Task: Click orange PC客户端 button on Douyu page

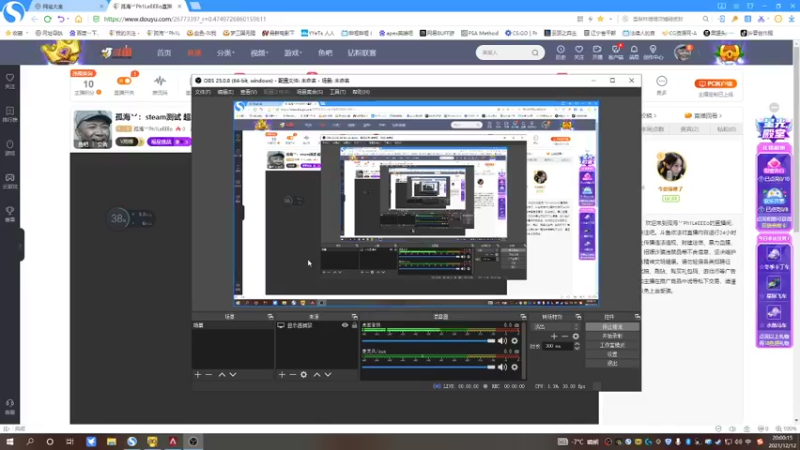Action: [x=716, y=84]
